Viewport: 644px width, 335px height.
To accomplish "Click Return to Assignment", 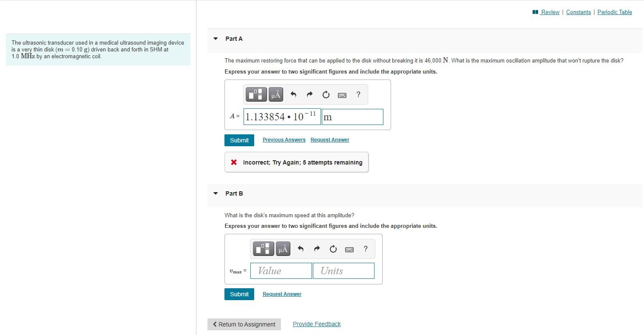I will [244, 324].
